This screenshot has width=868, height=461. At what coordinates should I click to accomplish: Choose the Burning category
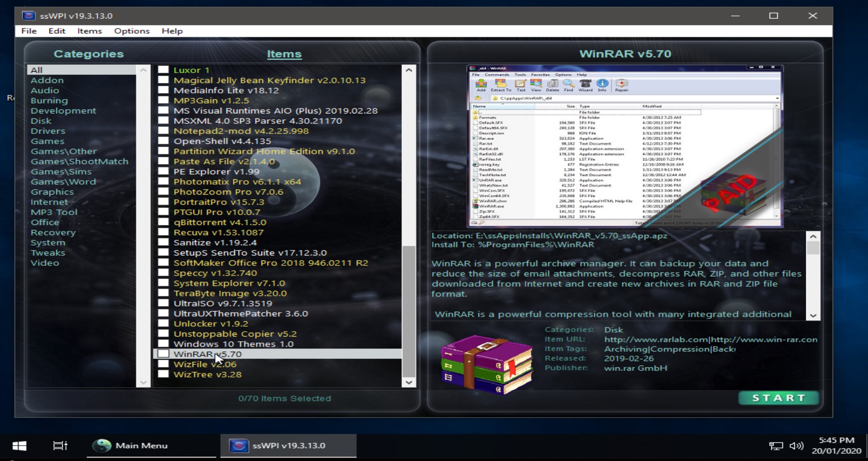(49, 100)
